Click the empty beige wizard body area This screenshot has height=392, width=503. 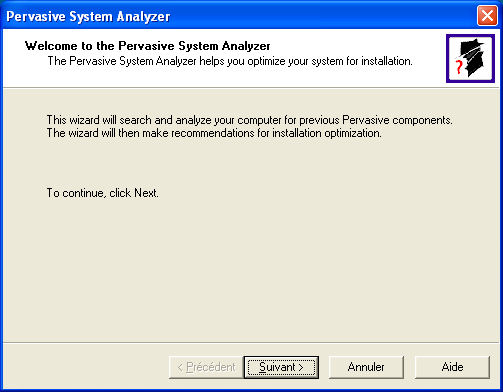[251, 267]
